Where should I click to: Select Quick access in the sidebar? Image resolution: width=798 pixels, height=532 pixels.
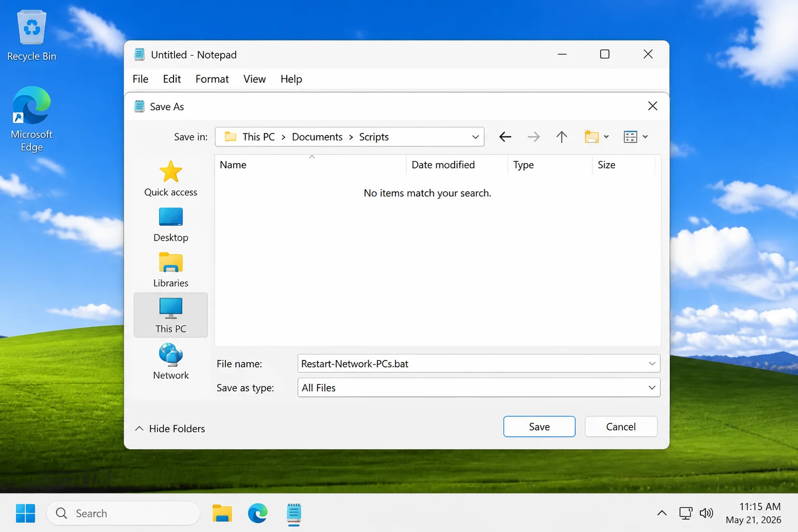[170, 179]
